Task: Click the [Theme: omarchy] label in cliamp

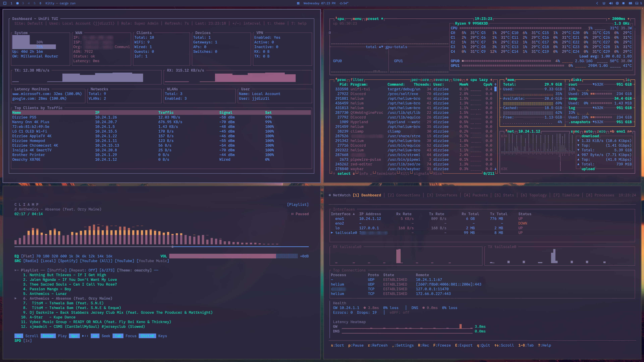Action: (134, 270)
